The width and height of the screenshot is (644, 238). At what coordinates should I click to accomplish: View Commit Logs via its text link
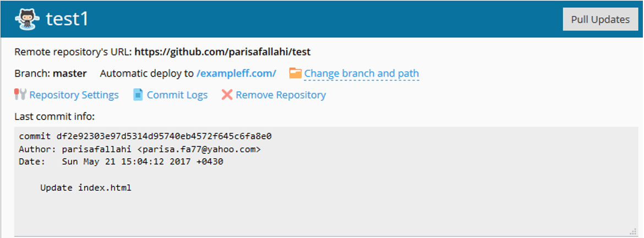click(x=177, y=95)
